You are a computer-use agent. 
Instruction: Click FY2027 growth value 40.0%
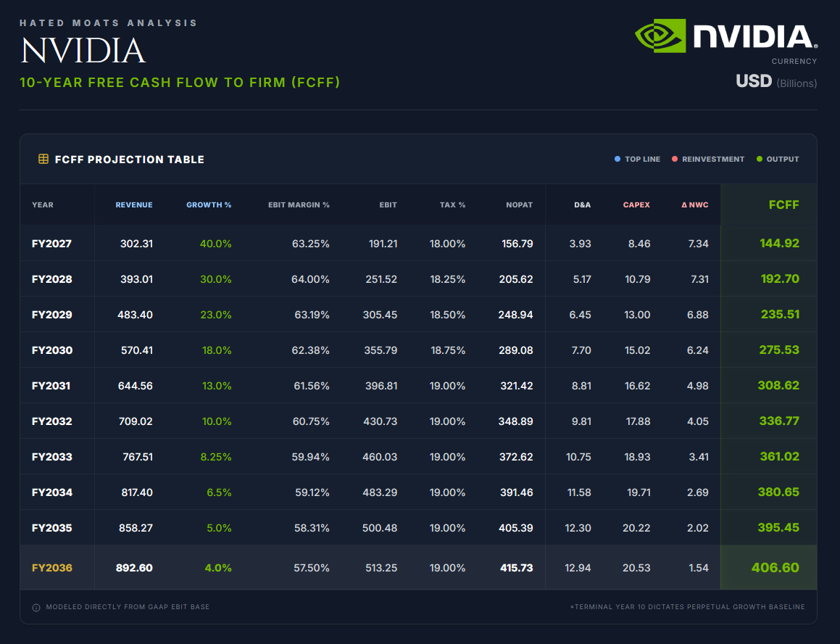216,244
